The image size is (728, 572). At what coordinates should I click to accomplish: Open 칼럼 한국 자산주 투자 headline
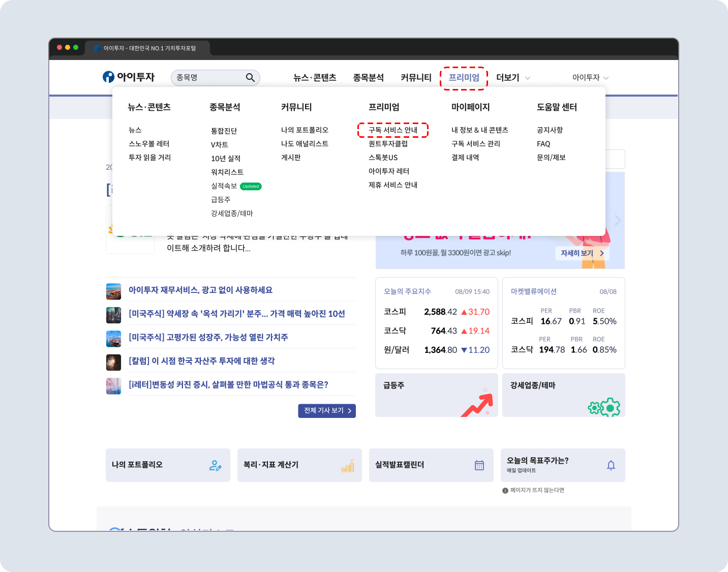click(202, 361)
